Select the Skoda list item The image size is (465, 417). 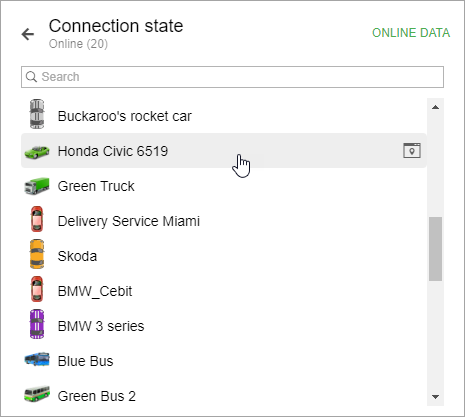(x=224, y=256)
